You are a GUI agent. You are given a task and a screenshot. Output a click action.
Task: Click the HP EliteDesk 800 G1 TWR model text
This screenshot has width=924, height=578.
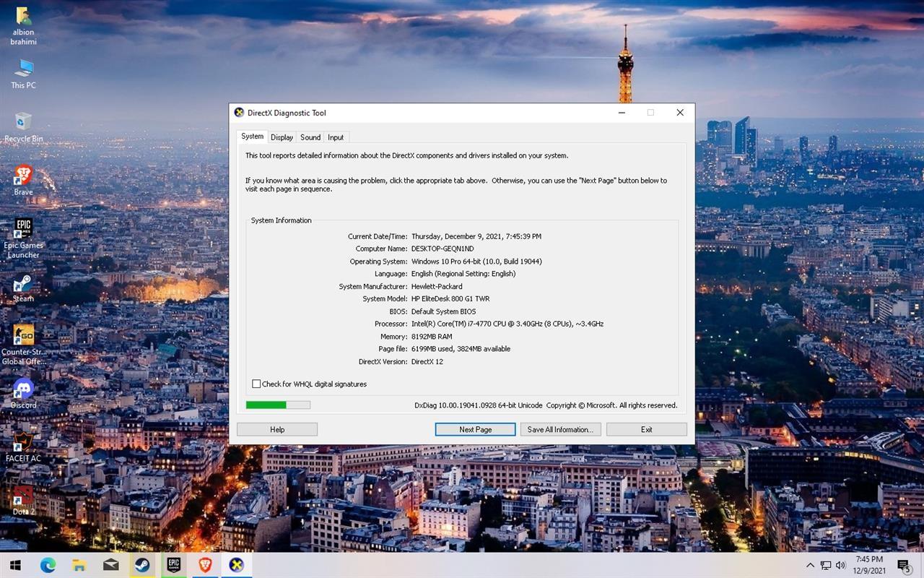(450, 299)
